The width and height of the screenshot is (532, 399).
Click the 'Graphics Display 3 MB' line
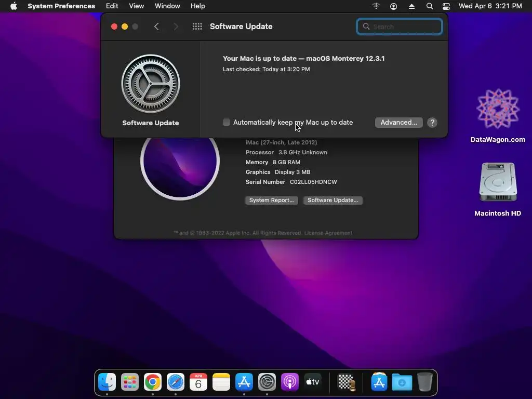[x=278, y=172]
